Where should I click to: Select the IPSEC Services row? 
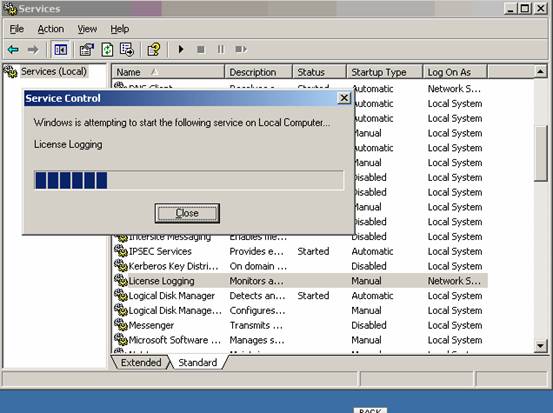(x=300, y=251)
